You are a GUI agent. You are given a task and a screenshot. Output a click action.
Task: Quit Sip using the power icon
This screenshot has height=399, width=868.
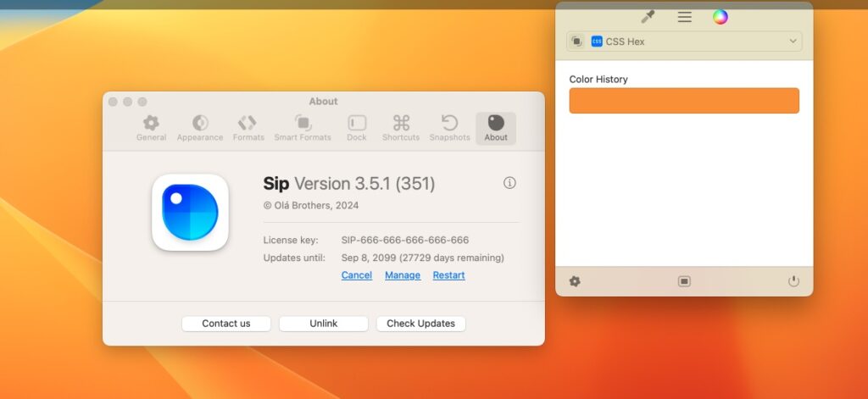793,281
